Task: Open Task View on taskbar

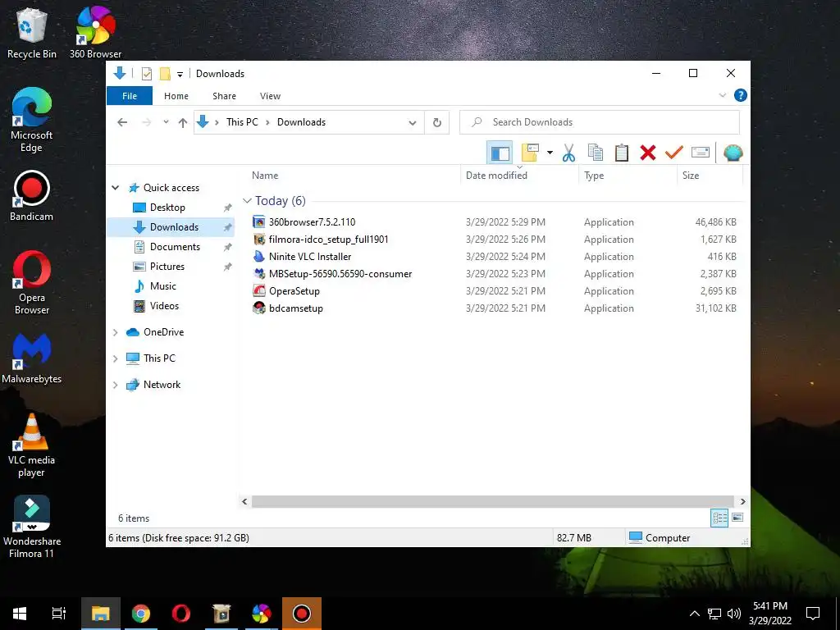Action: 59,614
